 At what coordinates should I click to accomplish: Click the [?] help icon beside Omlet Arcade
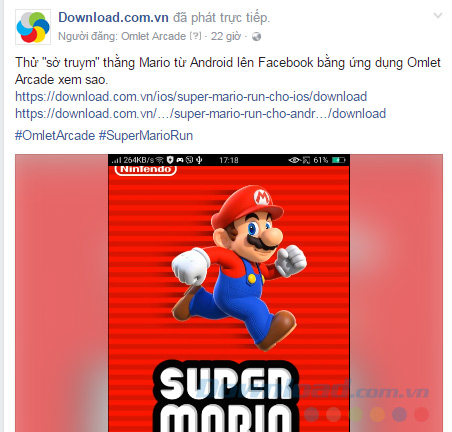196,36
